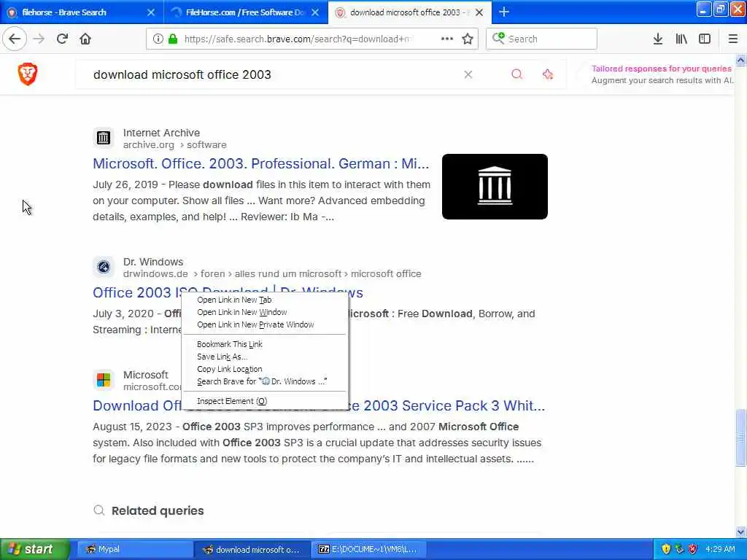
Task: Close the filehorse - Brave Search tab
Action: pos(150,12)
